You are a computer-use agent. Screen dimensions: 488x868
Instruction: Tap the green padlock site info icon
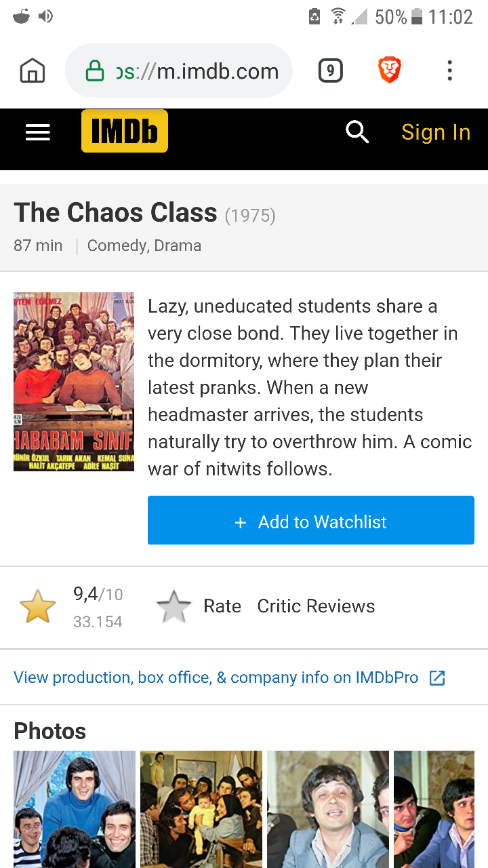point(94,71)
